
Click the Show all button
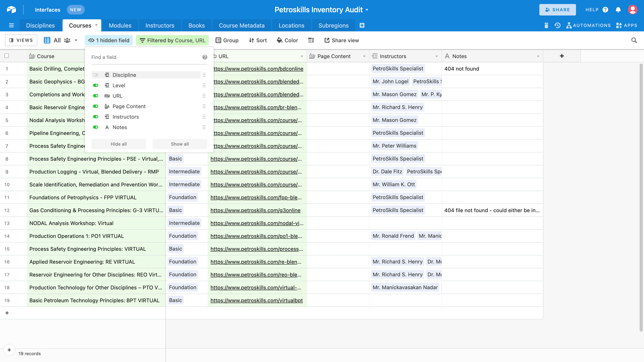pos(180,144)
